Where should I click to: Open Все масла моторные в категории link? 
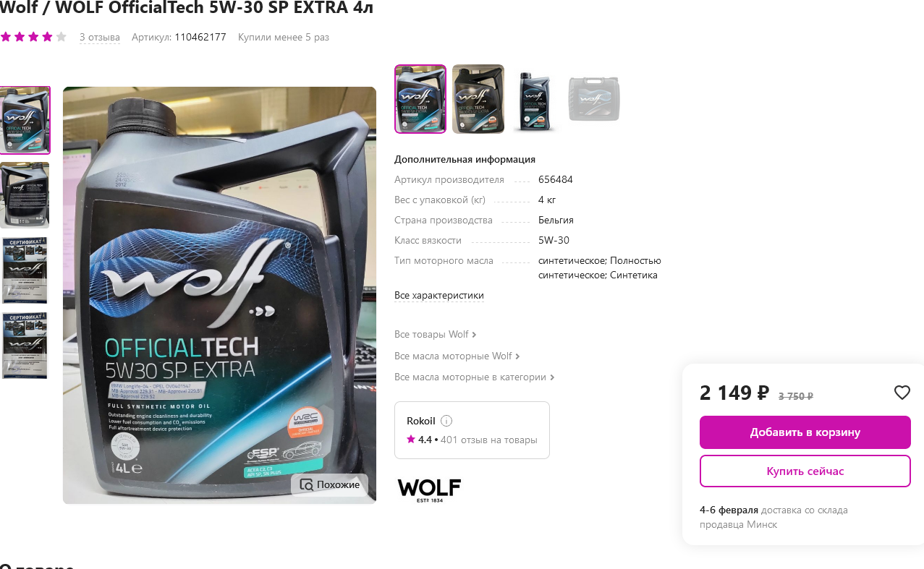coord(474,377)
